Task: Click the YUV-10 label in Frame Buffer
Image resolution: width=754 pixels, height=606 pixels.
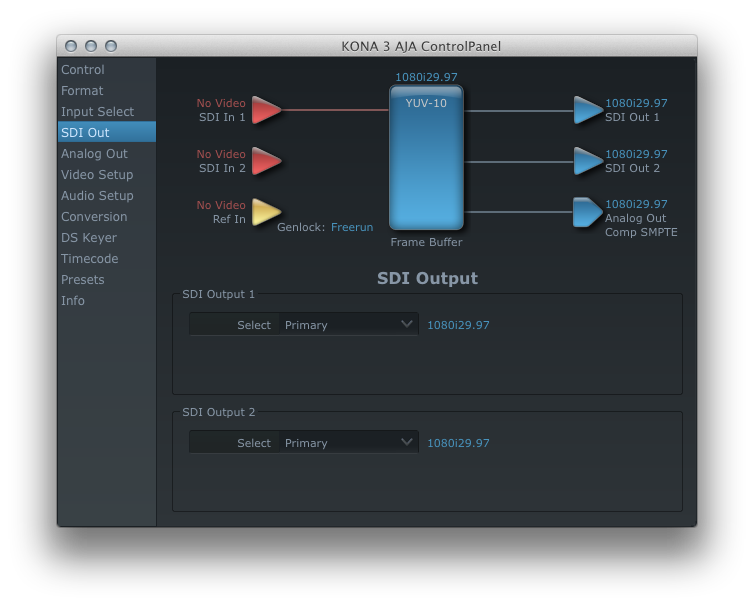Action: coord(426,103)
